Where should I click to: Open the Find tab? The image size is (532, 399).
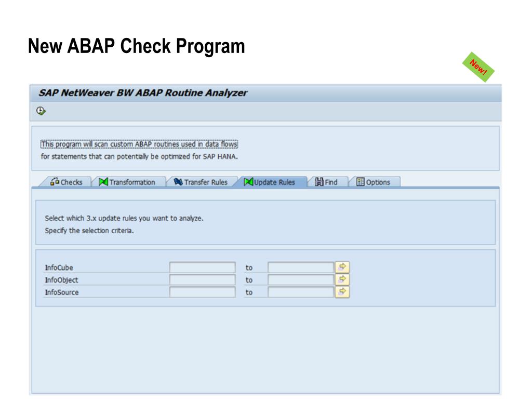pyautogui.click(x=326, y=182)
